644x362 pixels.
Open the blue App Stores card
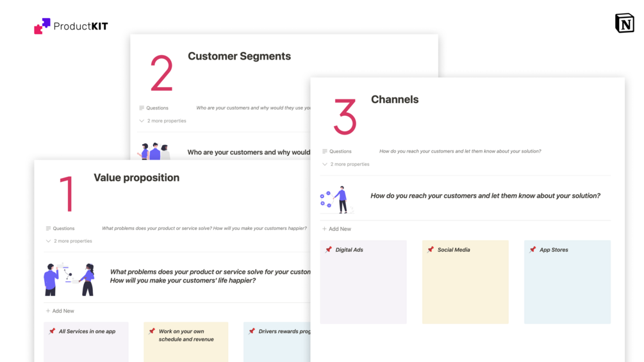coord(567,285)
